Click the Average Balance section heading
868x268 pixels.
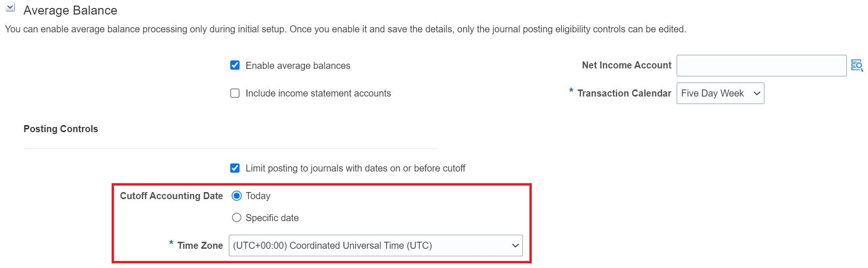(x=70, y=10)
